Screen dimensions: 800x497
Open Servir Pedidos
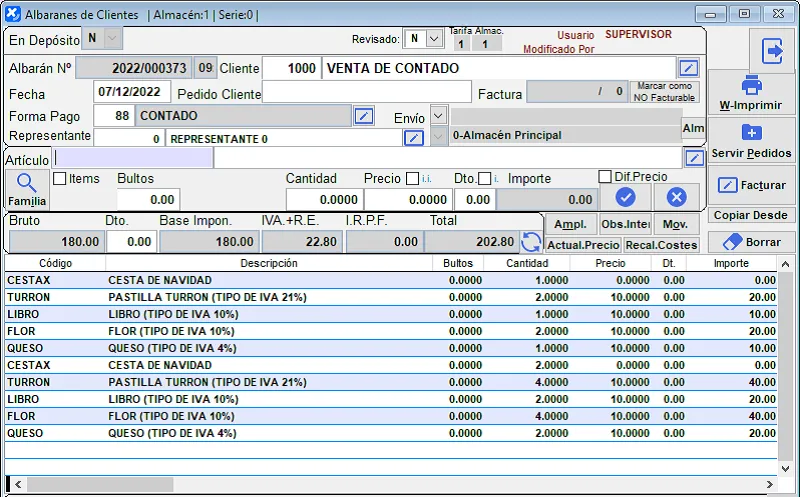(x=751, y=141)
